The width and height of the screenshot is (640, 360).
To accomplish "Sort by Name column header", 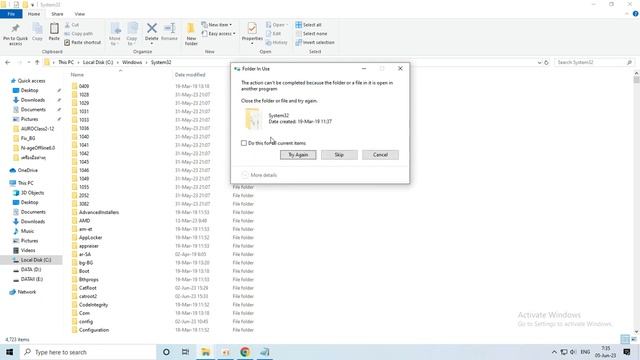I will coord(77,75).
